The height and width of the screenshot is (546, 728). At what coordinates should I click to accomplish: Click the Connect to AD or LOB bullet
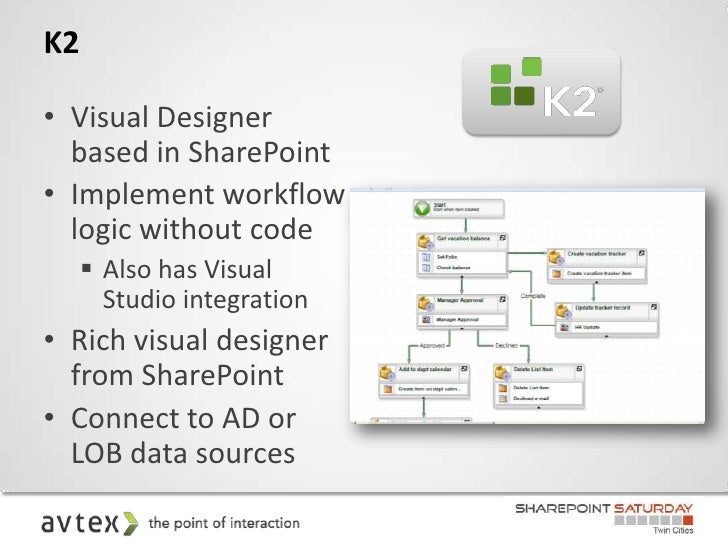point(183,436)
